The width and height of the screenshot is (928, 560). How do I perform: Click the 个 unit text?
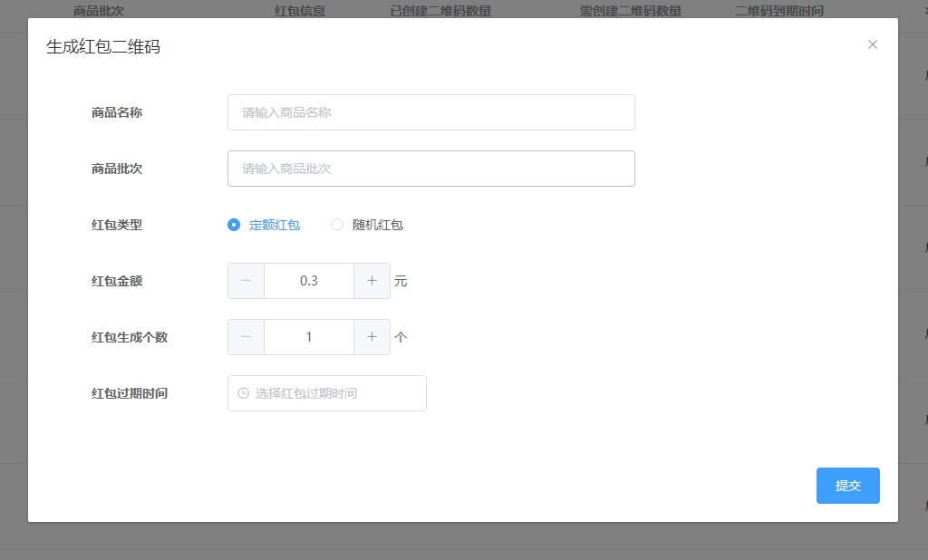coord(401,337)
